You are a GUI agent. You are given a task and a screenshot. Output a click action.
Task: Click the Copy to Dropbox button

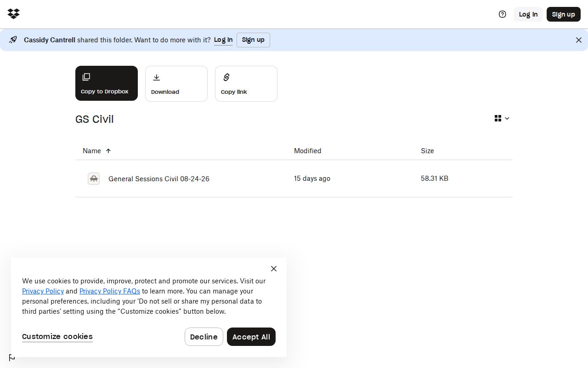click(107, 83)
